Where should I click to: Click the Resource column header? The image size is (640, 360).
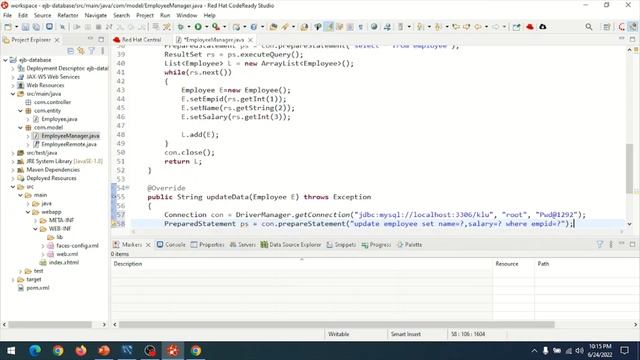513,264
